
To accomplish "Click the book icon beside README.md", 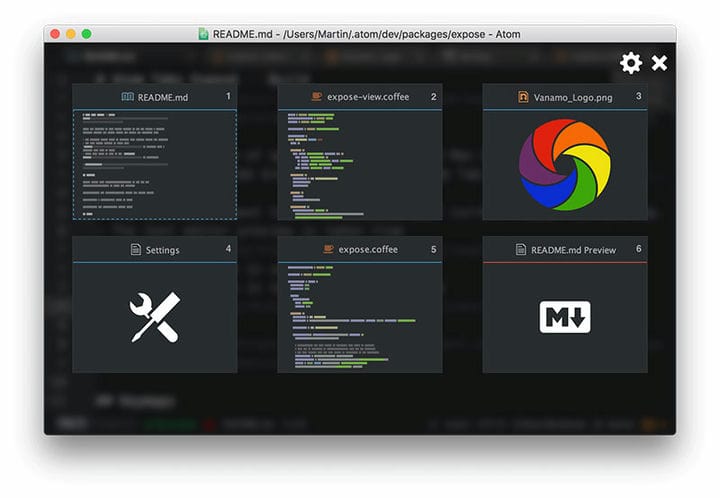I will pyautogui.click(x=128, y=96).
